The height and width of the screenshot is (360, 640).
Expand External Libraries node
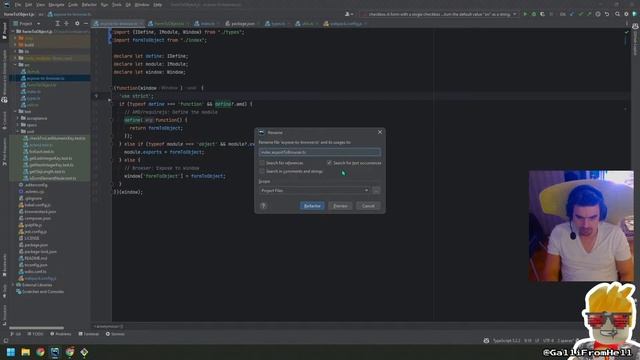(x=13, y=285)
